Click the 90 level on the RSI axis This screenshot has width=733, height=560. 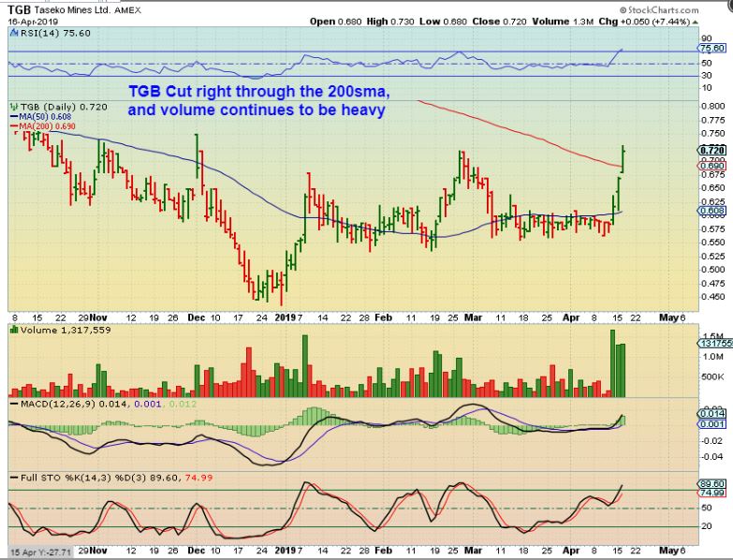pos(707,38)
